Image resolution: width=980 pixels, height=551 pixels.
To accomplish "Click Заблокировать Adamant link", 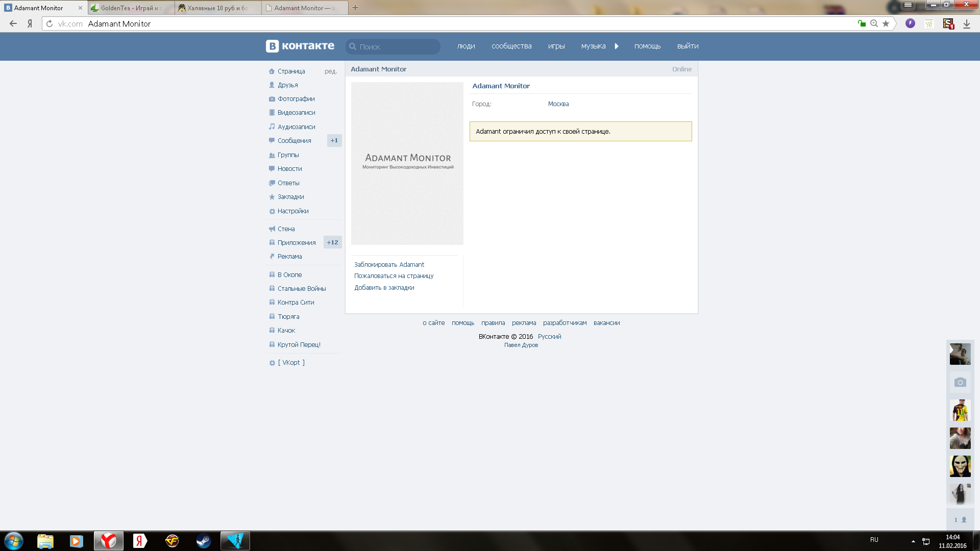I will click(389, 265).
